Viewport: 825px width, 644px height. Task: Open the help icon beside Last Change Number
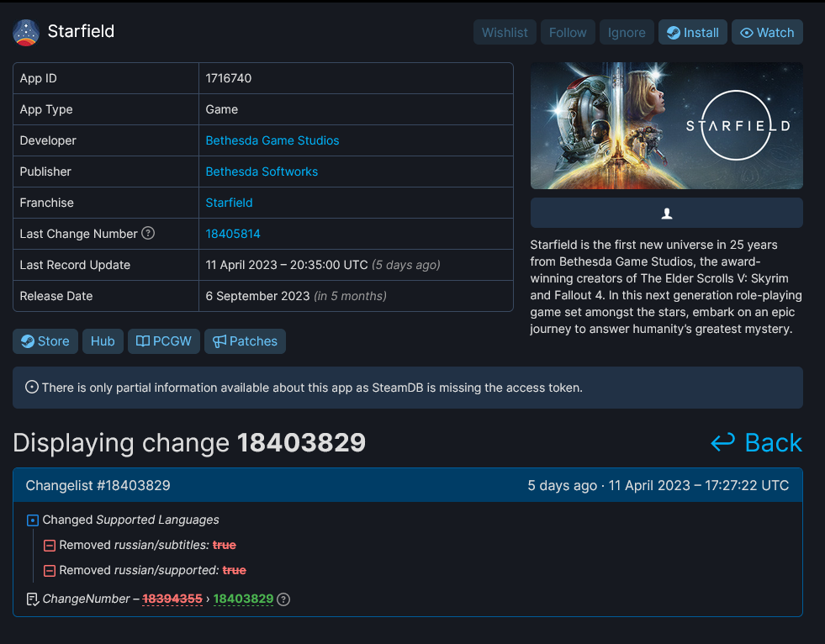[x=148, y=233]
